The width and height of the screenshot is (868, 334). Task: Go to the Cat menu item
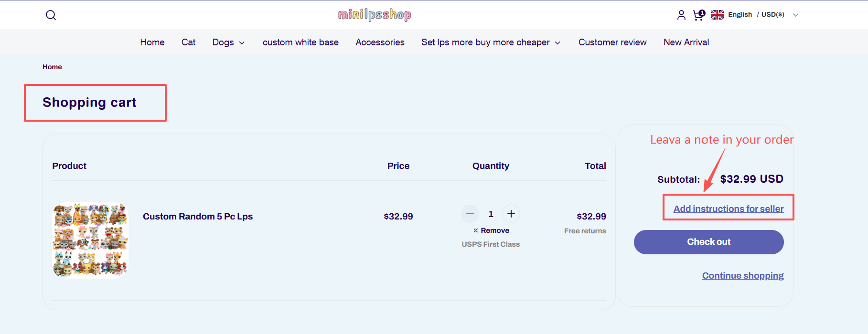(188, 42)
